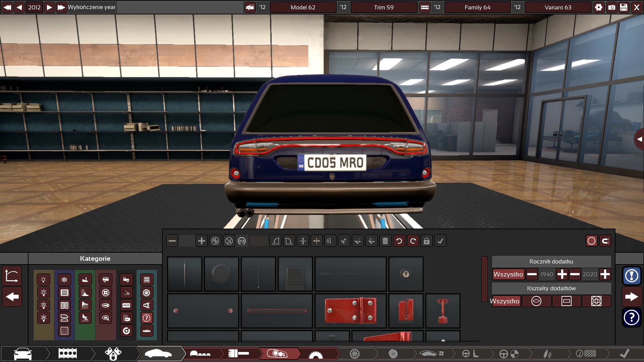Toggle the padlock lock button
Screen dimensions: 644x362
click(426, 241)
